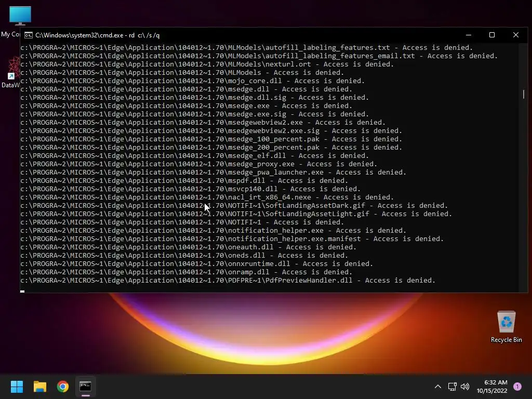Screen dimensions: 532x399
Task: Click the line with nexturl.ort
Action: click(207, 64)
